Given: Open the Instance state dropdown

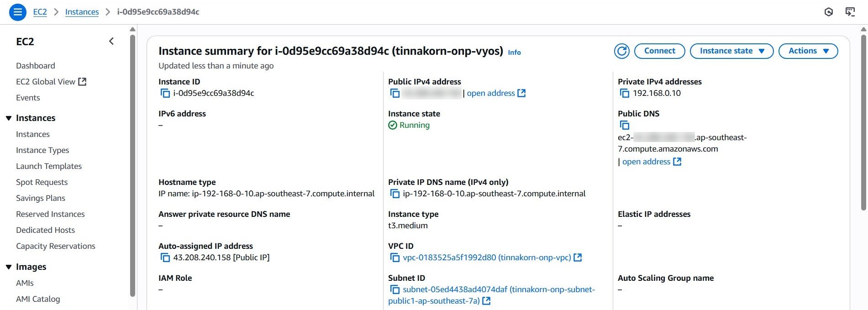Looking at the screenshot, I should [731, 51].
